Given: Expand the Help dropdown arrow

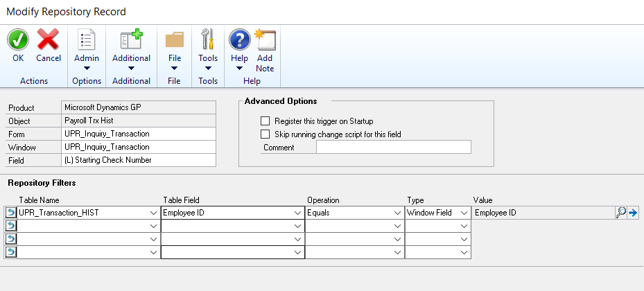Looking at the screenshot, I should pyautogui.click(x=239, y=69).
